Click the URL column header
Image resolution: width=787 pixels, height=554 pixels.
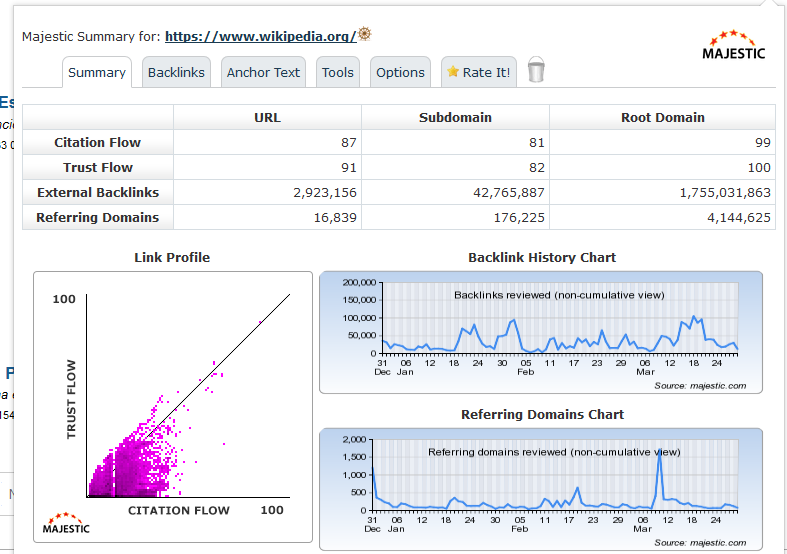click(268, 117)
